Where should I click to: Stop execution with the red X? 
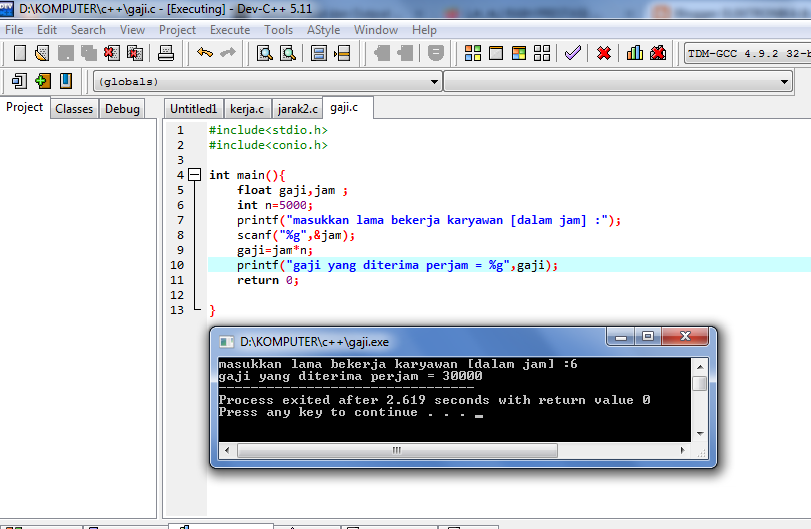(x=604, y=53)
